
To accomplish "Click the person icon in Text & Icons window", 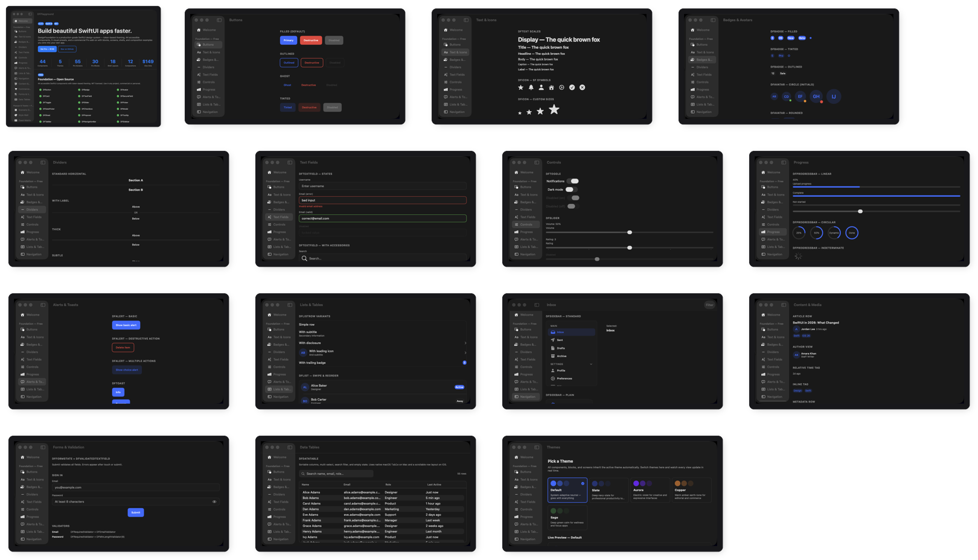I will pyautogui.click(x=541, y=87).
